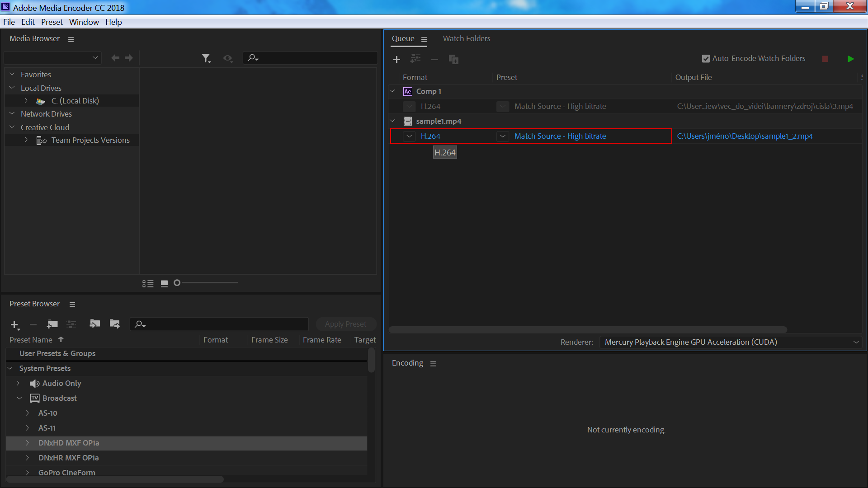Image resolution: width=868 pixels, height=488 pixels.
Task: Click Create New Preset Group icon
Action: coord(52,324)
